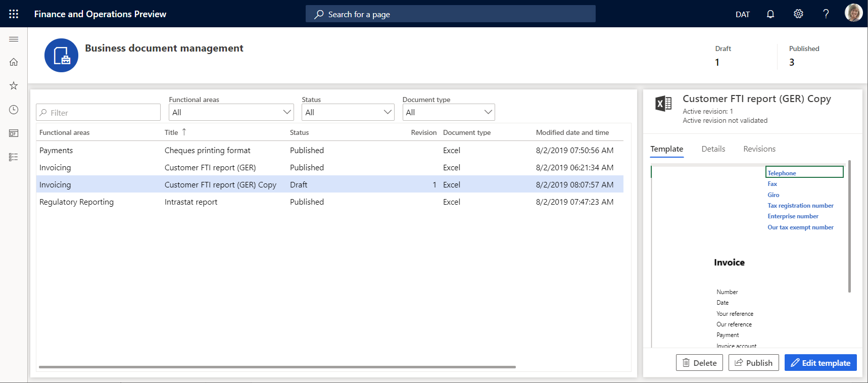Sort by Functional areas column header
The width and height of the screenshot is (868, 383).
(x=64, y=132)
